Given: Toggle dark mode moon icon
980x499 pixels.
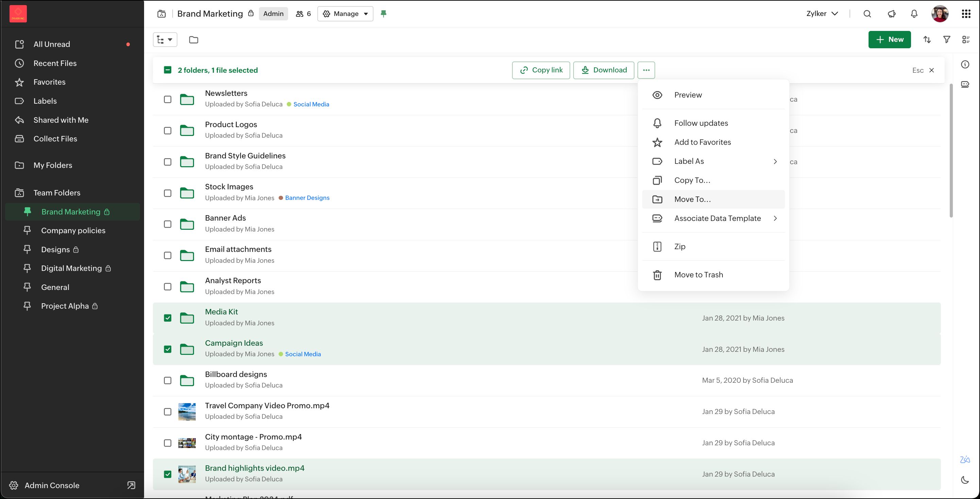Looking at the screenshot, I should [x=965, y=480].
